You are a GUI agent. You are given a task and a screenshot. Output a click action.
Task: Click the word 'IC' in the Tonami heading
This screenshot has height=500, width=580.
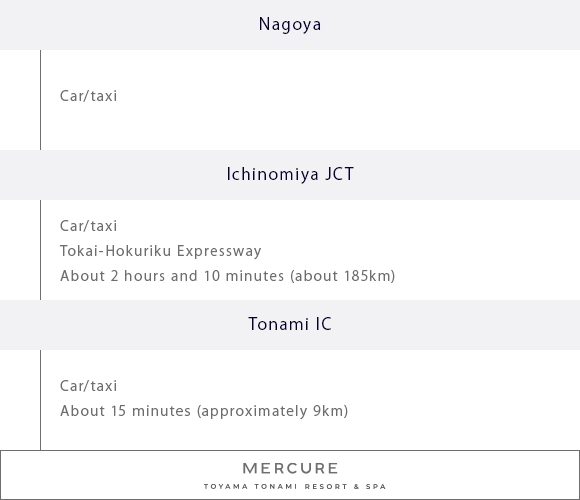tap(324, 324)
